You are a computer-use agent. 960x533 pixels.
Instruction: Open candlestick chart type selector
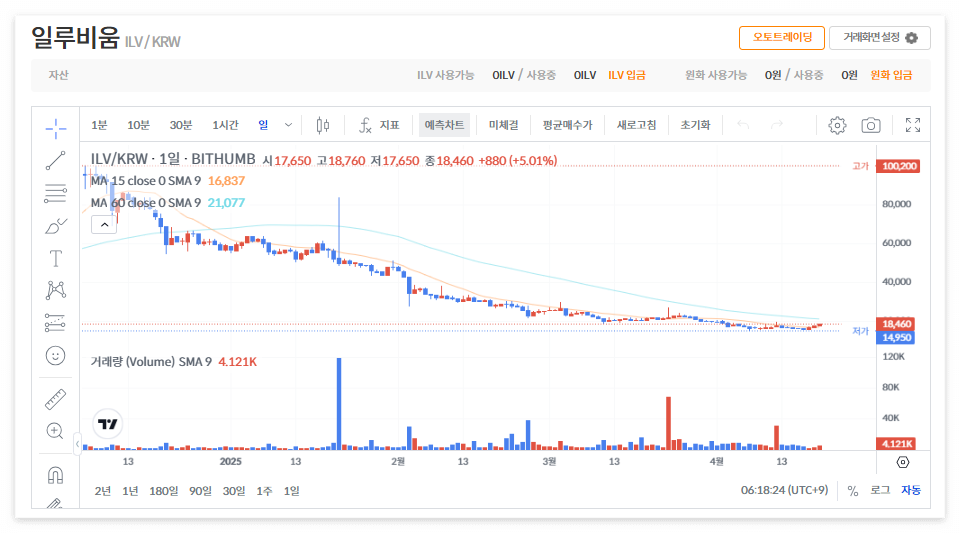click(323, 125)
